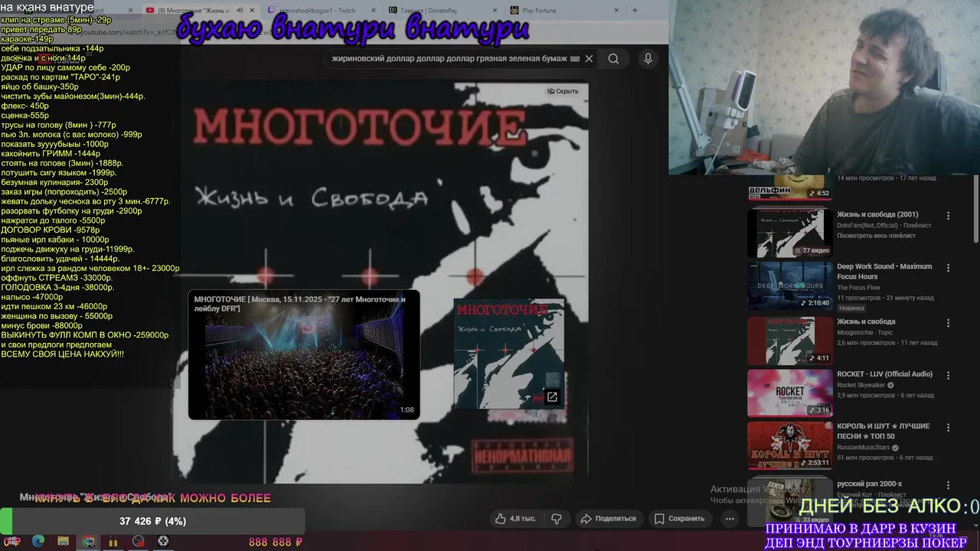Open a new browser tab
Image resolution: width=980 pixels, height=551 pixels.
point(635,11)
